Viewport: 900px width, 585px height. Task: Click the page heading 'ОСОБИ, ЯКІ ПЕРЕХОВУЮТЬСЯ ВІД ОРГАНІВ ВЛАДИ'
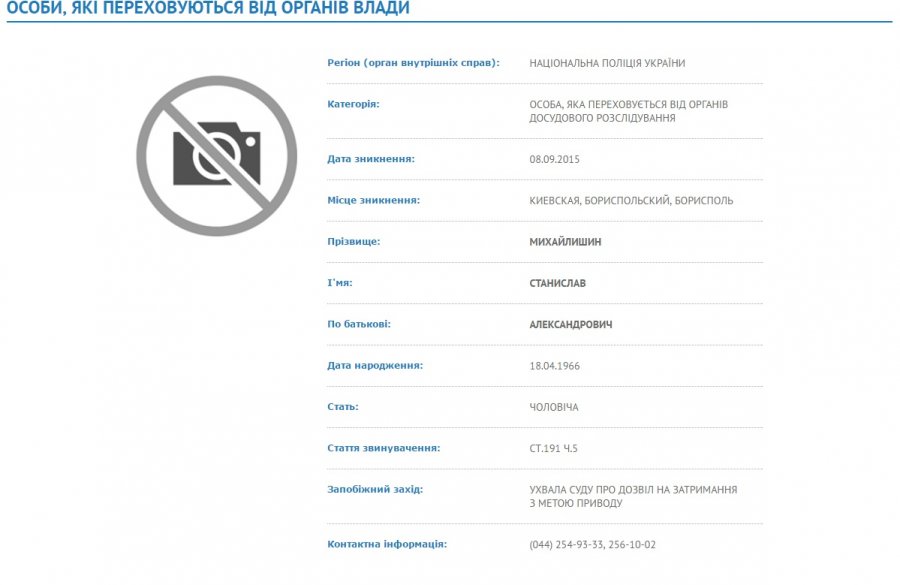coord(208,8)
